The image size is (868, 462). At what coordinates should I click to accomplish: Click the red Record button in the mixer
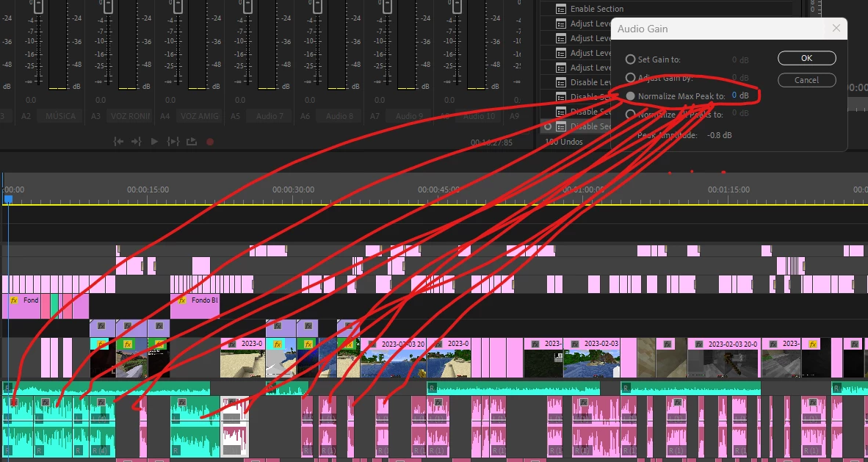point(210,142)
